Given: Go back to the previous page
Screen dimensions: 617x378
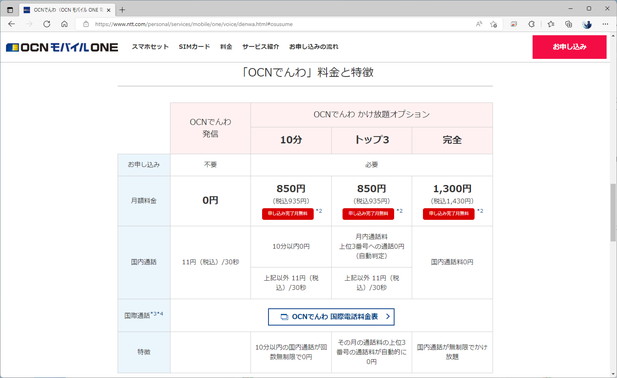Looking at the screenshot, I should click(x=11, y=24).
